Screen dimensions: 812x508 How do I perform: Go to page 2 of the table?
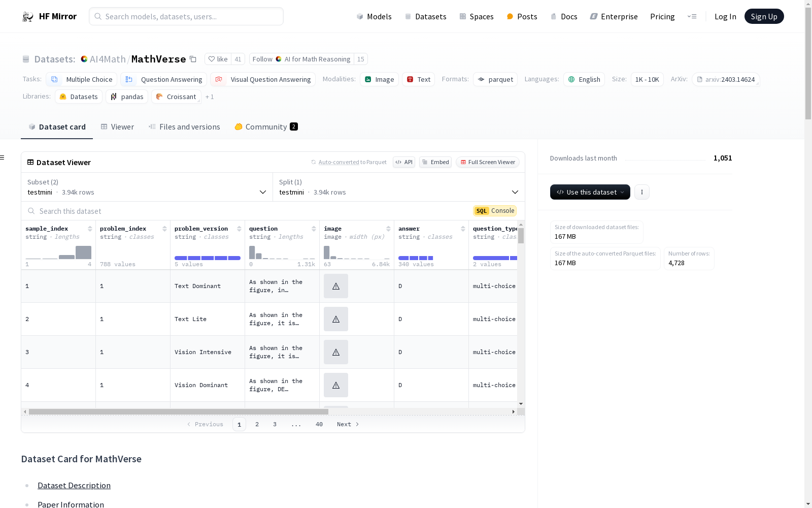(x=257, y=424)
